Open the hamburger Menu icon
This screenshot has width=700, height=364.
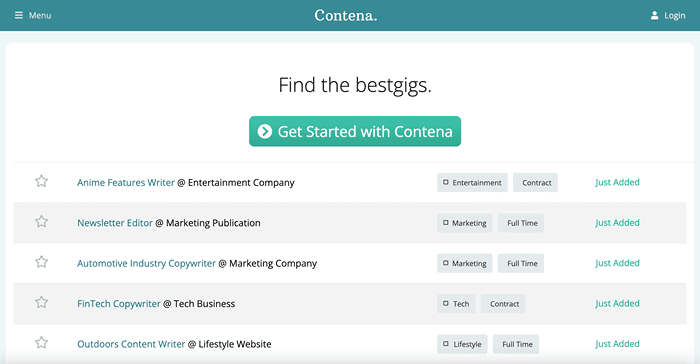(x=19, y=15)
